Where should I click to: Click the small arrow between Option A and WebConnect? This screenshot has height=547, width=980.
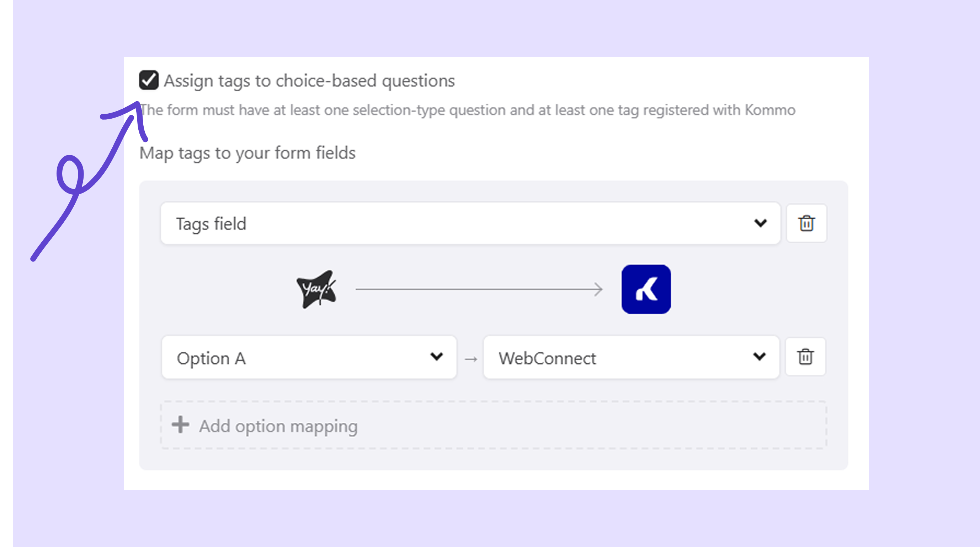[x=470, y=359]
